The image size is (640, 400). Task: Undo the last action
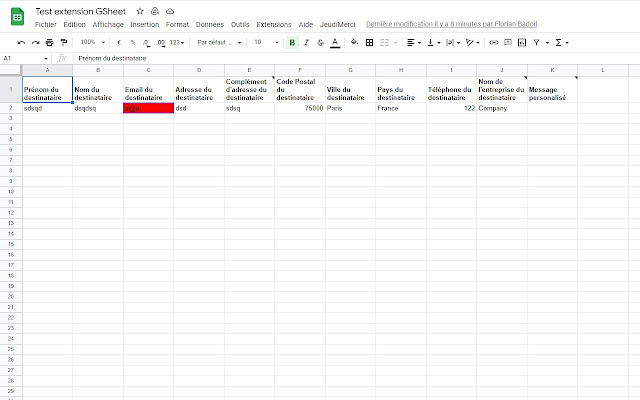click(21, 42)
